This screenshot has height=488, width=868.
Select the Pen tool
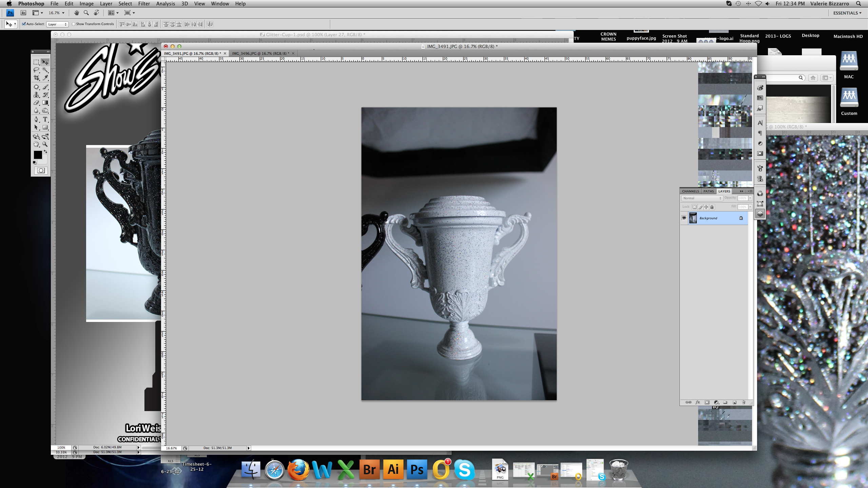[36, 119]
